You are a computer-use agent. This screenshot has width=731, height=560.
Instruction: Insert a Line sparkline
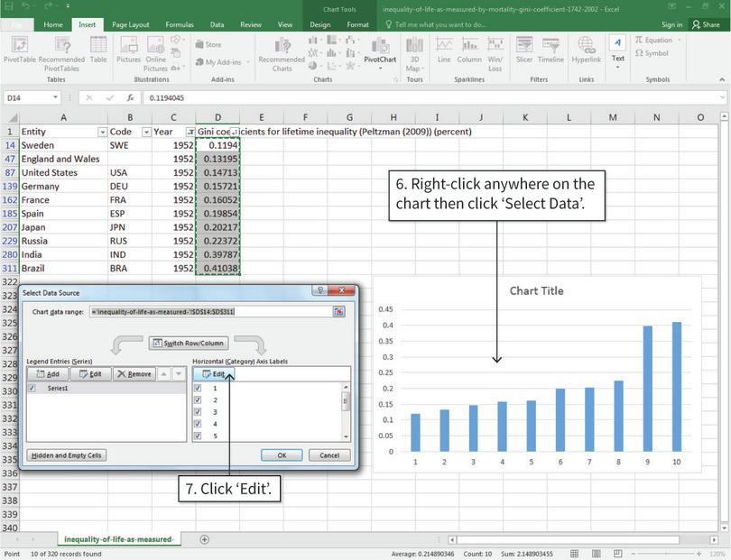coord(447,50)
